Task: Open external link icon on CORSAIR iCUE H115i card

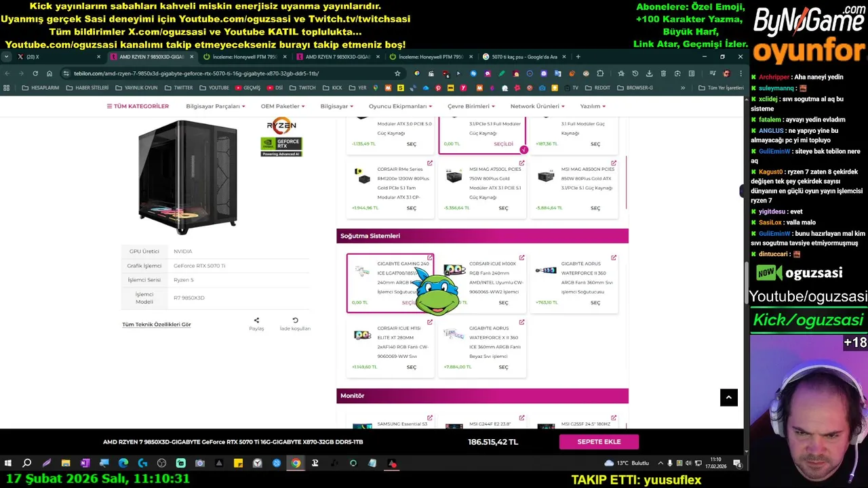Action: point(430,322)
